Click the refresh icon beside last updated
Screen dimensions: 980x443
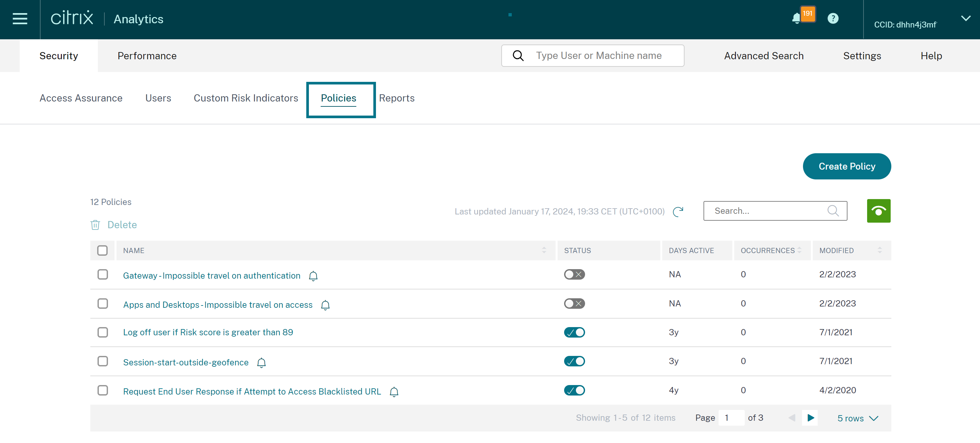point(678,212)
